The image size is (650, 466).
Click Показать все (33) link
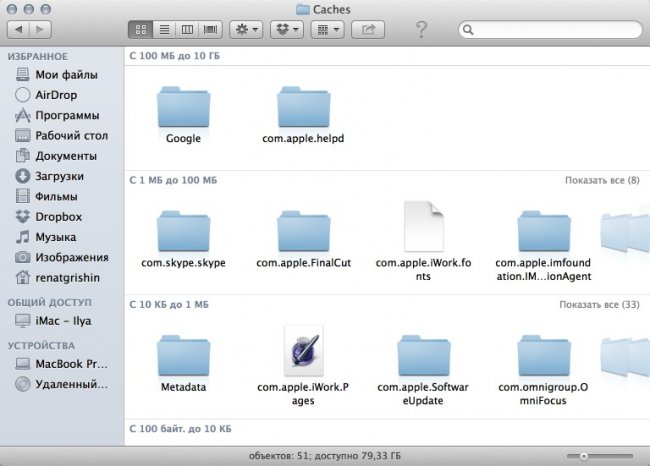pos(597,305)
